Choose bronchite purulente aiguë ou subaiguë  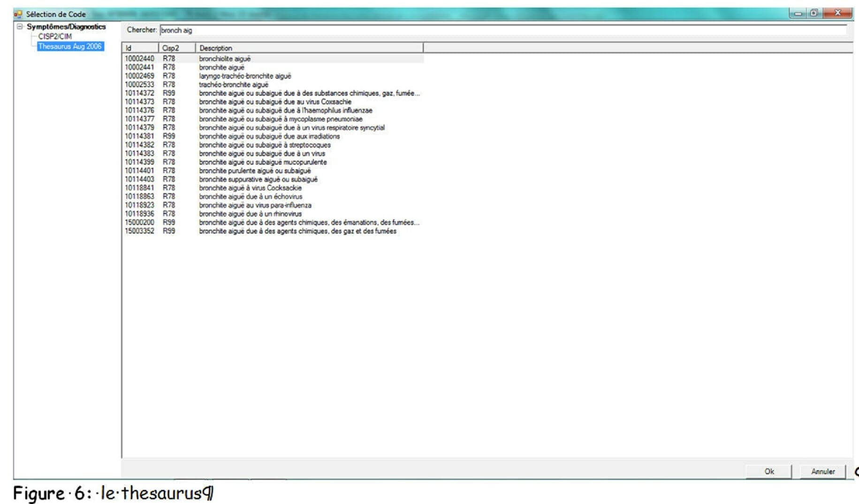pos(255,171)
